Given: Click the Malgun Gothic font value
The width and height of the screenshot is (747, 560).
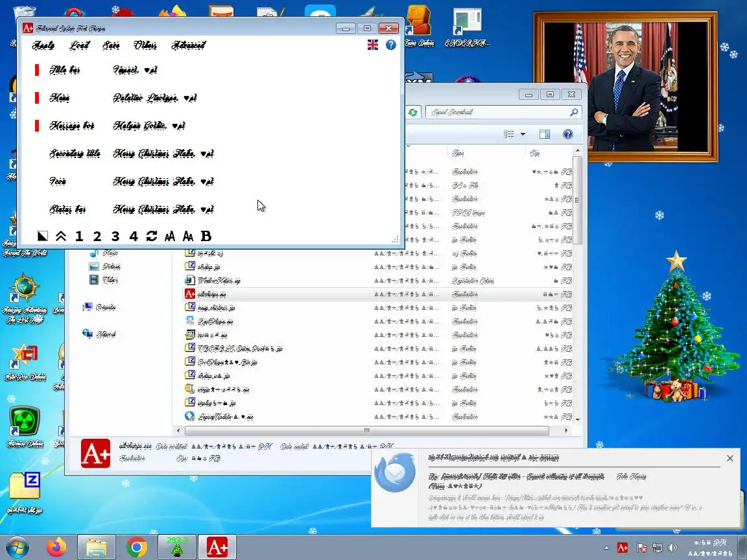Looking at the screenshot, I should point(149,126).
